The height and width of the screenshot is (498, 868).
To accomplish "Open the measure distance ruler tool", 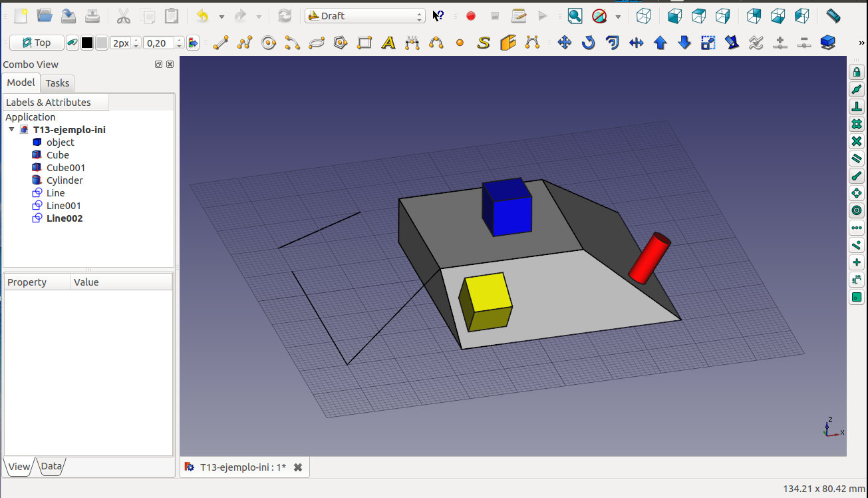I will pyautogui.click(x=833, y=16).
